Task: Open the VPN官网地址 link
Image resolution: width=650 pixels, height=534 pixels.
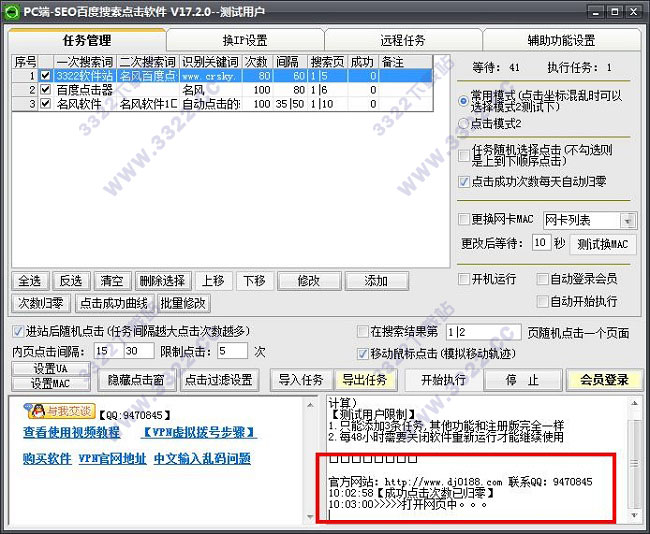Action: 112,459
